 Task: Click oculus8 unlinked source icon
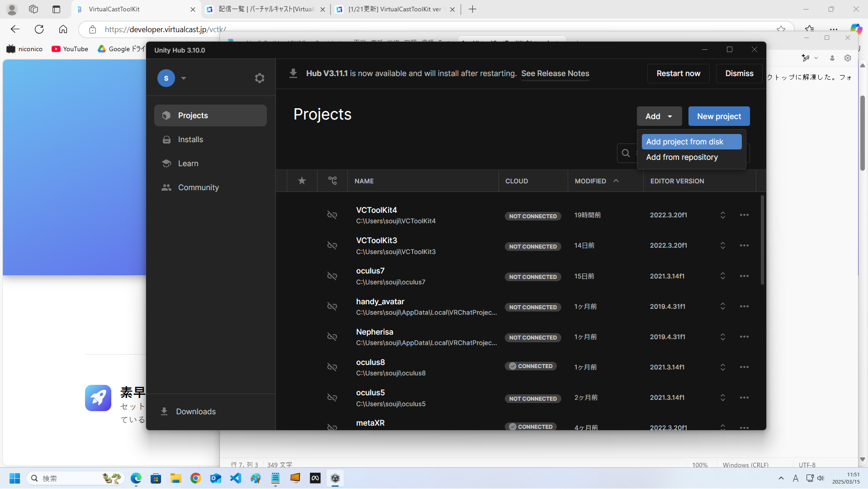(332, 367)
